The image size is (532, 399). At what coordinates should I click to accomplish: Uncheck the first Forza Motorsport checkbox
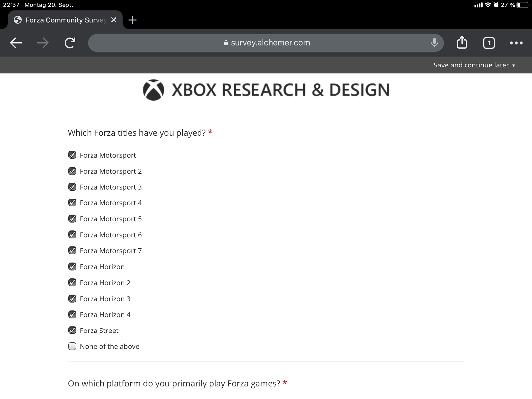tap(72, 155)
